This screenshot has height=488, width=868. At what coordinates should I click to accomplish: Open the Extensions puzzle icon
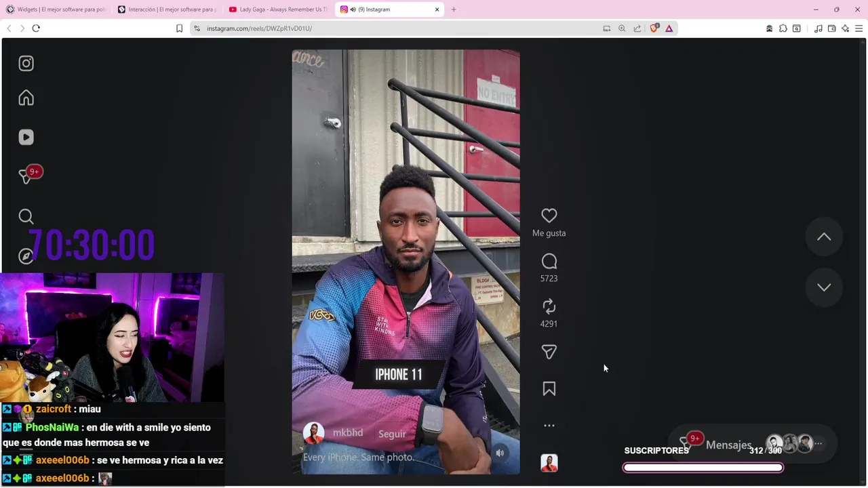click(x=783, y=28)
